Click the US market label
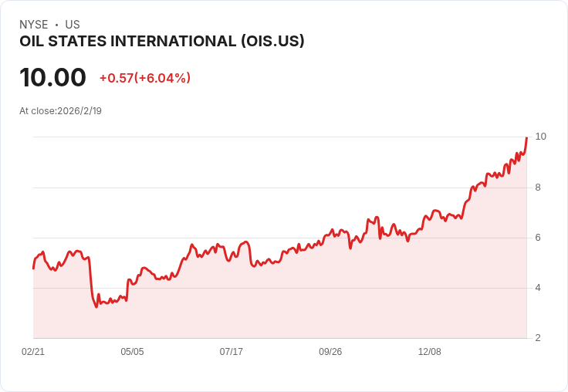 tap(73, 25)
